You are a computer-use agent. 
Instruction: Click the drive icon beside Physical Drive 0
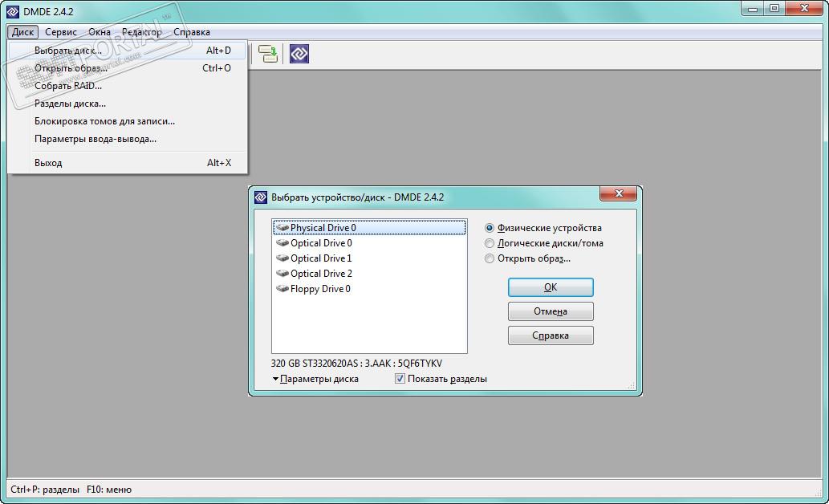click(282, 228)
